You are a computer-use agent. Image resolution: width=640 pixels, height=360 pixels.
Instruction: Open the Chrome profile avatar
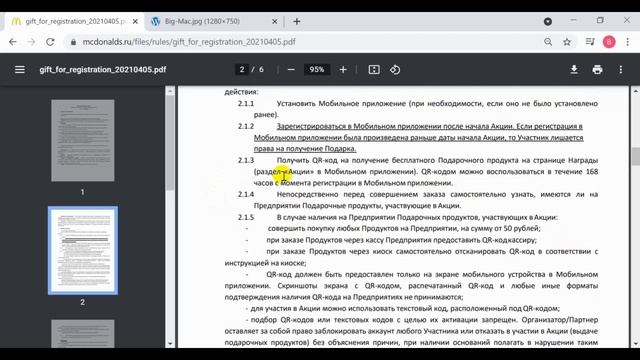pos(609,42)
